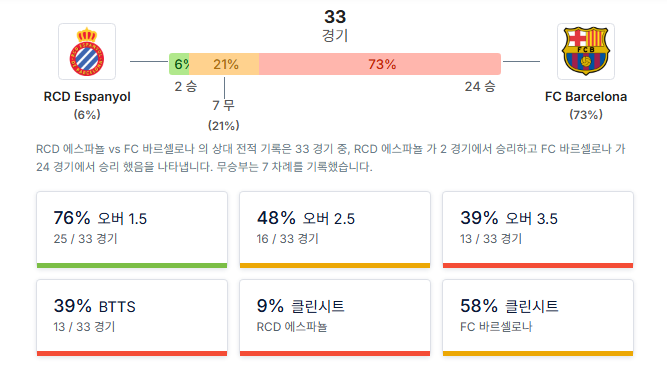Image resolution: width=667 pixels, height=367 pixels.
Task: Open the 48% 오버 2.5 stat card
Action: [335, 230]
